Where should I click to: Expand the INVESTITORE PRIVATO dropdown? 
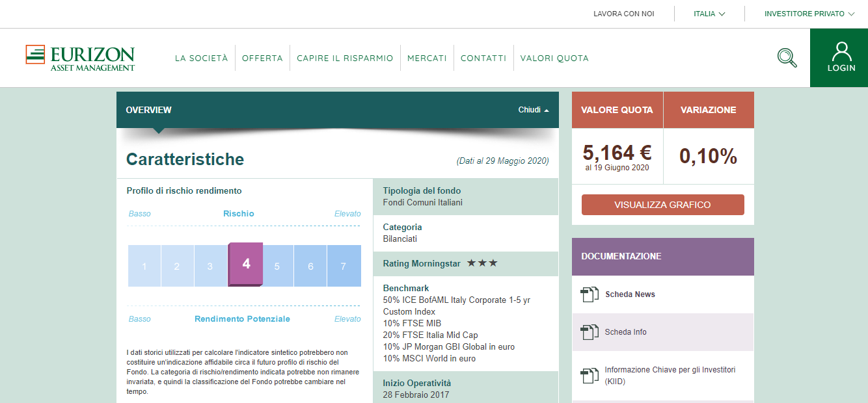[809, 14]
